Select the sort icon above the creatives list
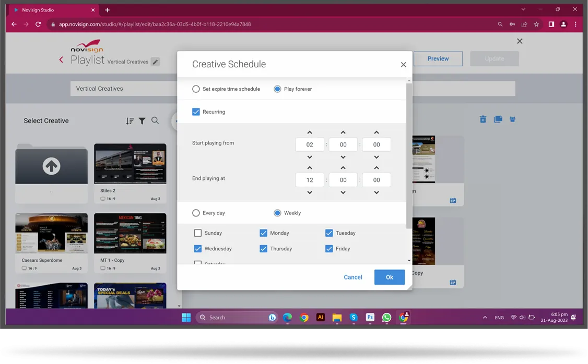This screenshot has width=588, height=364. [x=130, y=120]
